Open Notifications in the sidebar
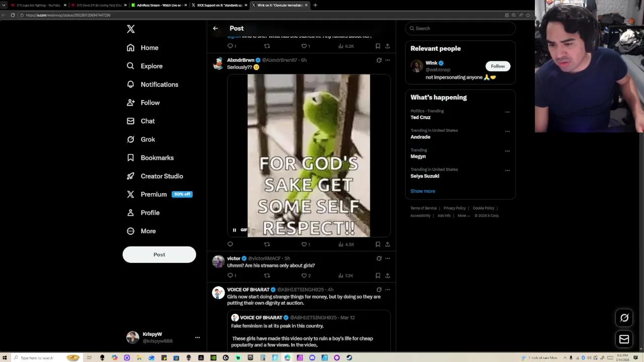644x362 pixels. click(x=152, y=84)
